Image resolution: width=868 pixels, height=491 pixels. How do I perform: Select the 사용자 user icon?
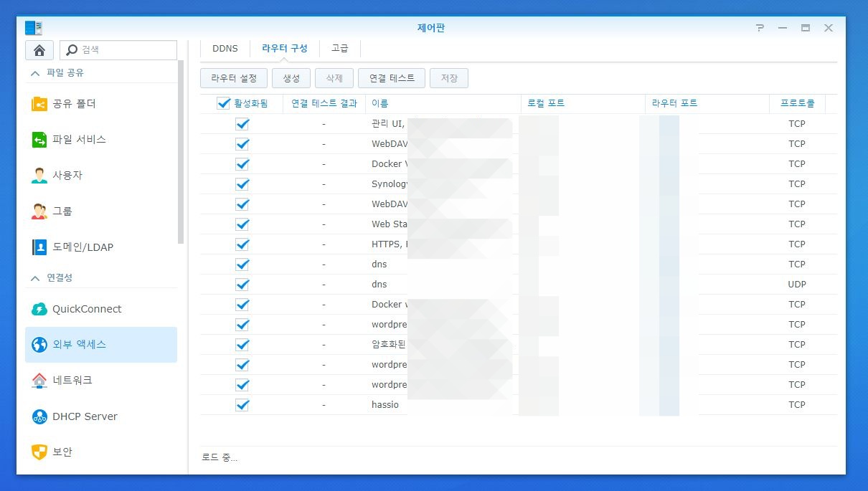39,176
